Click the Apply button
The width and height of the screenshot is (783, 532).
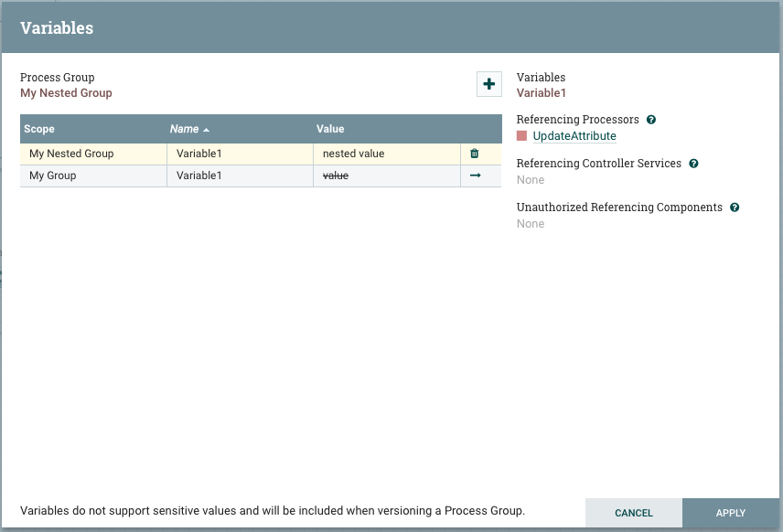tap(731, 513)
